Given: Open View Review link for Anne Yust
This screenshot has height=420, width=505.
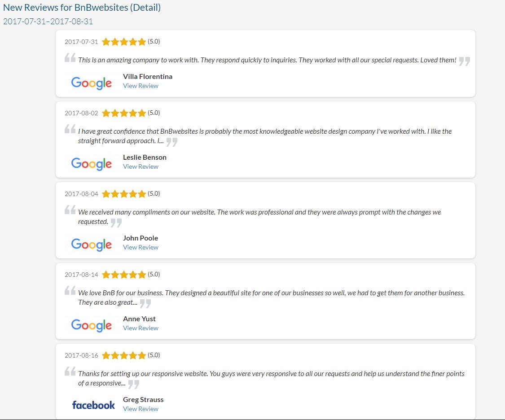Looking at the screenshot, I should 141,328.
